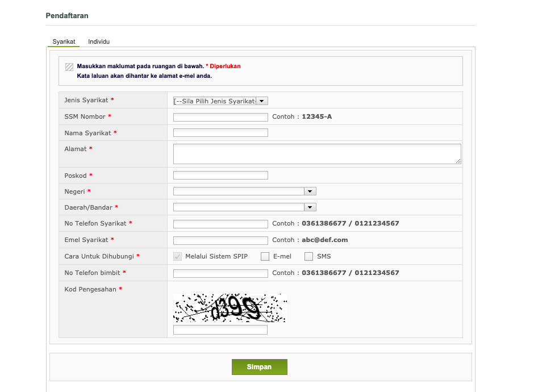Expand the Negeri dropdown list

click(244, 191)
